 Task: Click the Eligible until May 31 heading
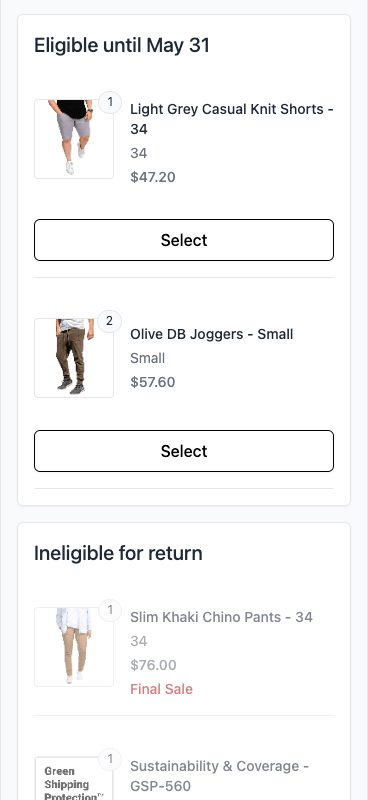pos(122,45)
